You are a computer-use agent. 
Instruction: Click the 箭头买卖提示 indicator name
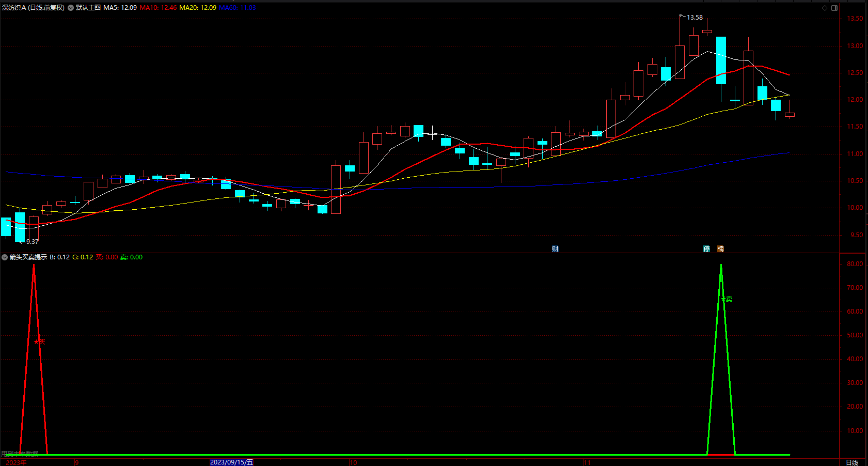(x=28, y=257)
